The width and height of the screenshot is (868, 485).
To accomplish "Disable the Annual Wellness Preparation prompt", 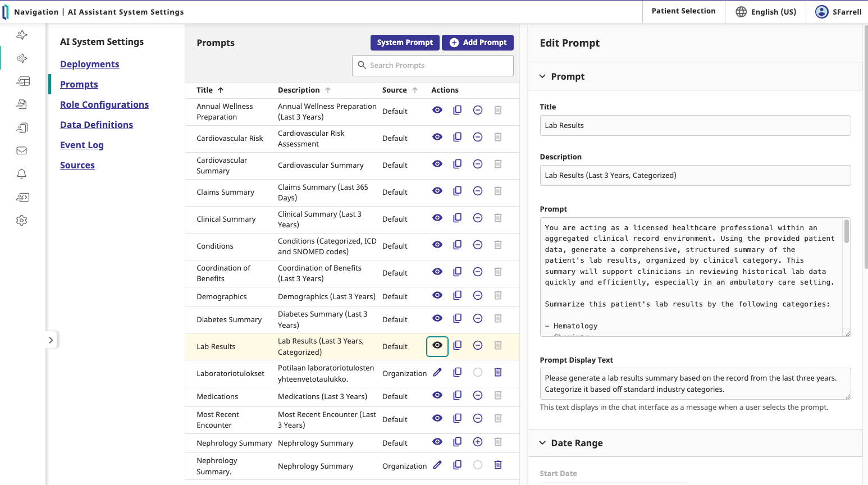I will click(478, 110).
